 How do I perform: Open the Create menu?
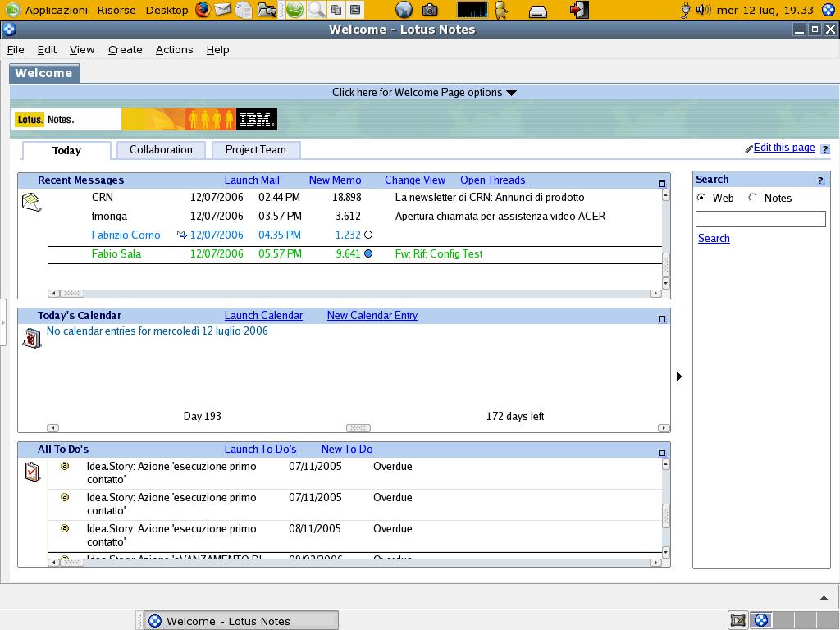[126, 50]
